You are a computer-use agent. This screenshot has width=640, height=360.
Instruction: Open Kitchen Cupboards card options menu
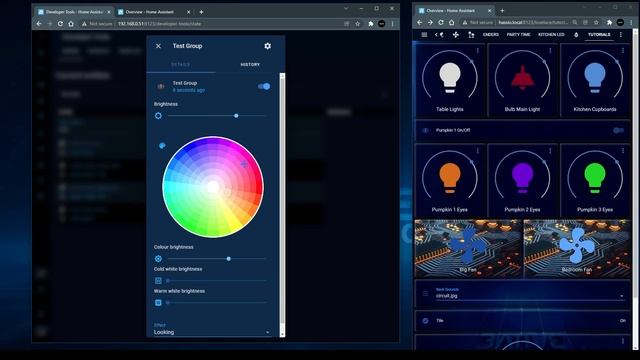[x=623, y=51]
